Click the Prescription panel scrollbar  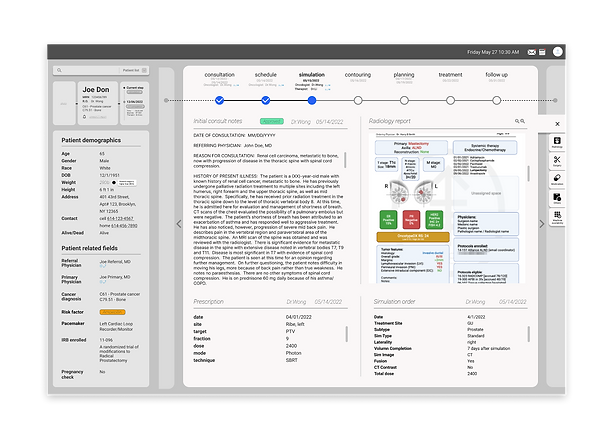(x=346, y=334)
